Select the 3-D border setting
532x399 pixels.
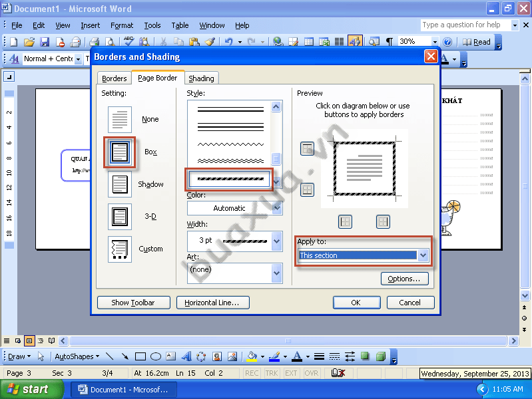(120, 217)
